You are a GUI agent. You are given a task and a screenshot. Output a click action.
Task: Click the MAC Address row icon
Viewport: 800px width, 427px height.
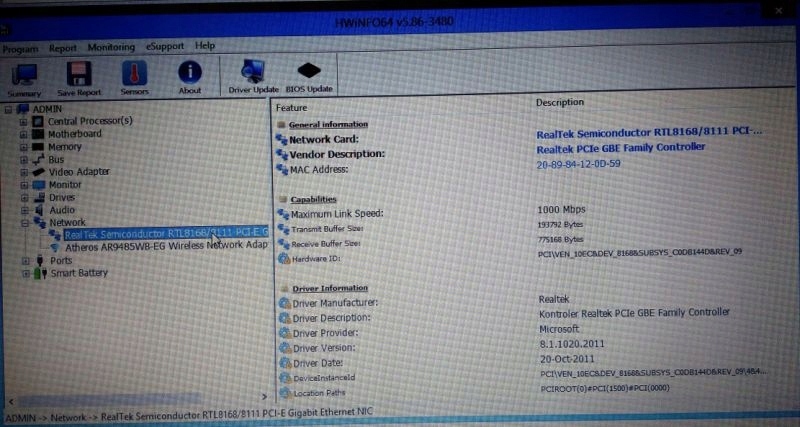click(282, 169)
